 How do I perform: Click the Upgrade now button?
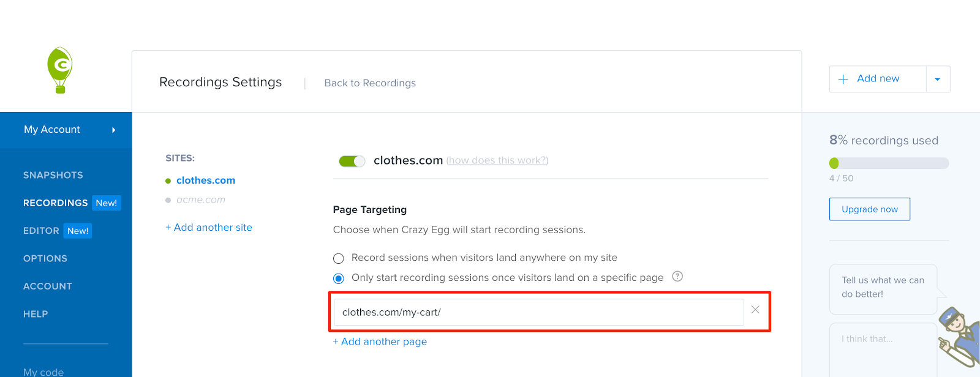[x=869, y=209]
